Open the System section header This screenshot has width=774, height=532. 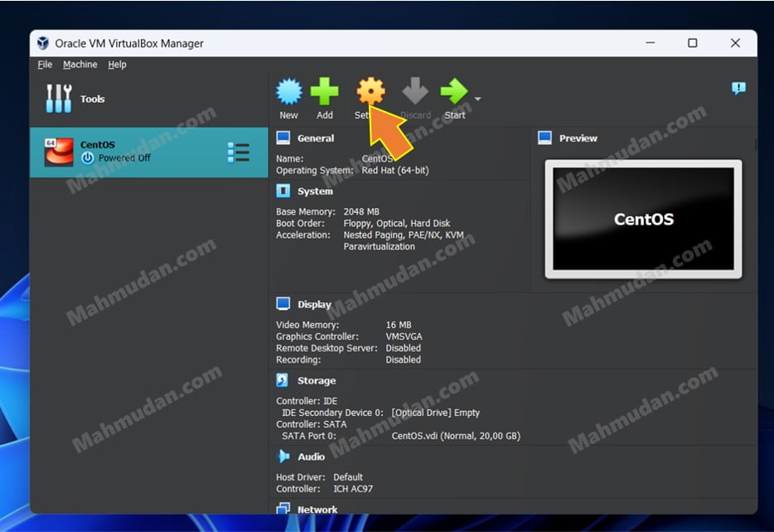coord(315,191)
